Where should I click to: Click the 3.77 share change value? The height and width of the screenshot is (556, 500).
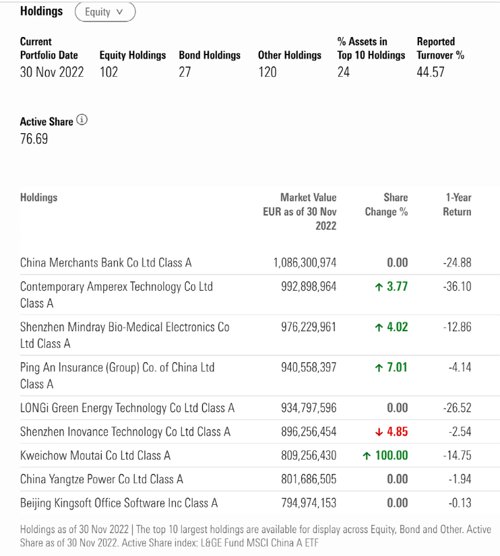[x=391, y=287]
